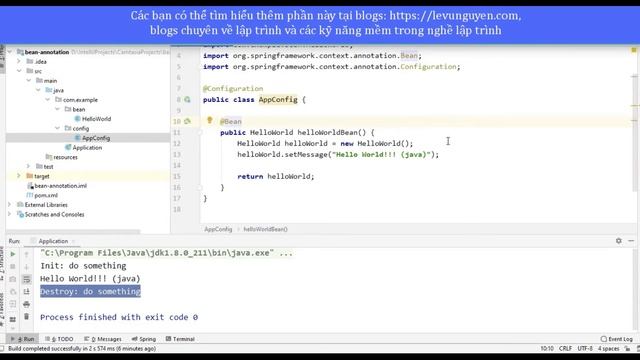Screen dimensions: 640x360
Task: Click project tree horizontal scrollbar
Action: point(73,232)
